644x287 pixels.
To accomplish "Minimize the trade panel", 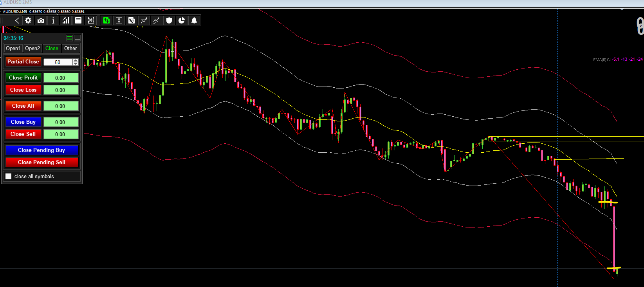I will tap(78, 38).
